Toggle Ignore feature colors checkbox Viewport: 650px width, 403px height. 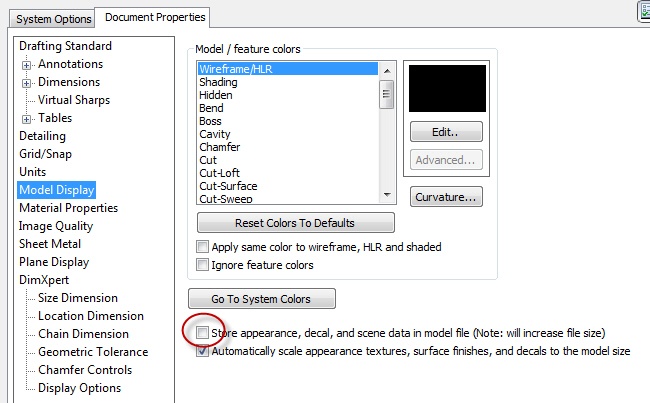tap(202, 265)
